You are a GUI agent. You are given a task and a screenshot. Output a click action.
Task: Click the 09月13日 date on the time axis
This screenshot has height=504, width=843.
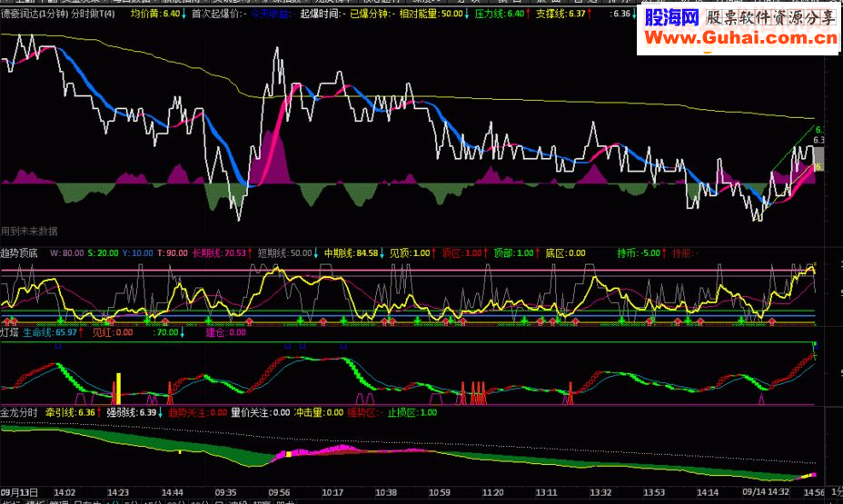(x=19, y=492)
